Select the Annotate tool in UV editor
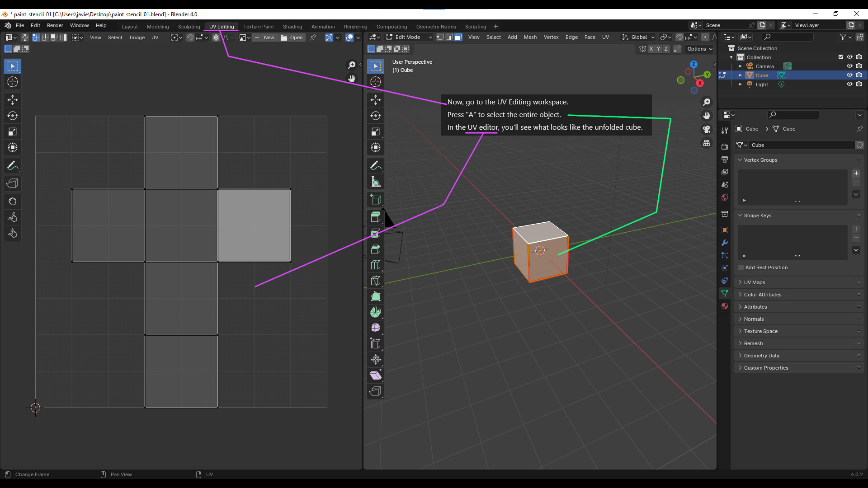 pyautogui.click(x=13, y=166)
